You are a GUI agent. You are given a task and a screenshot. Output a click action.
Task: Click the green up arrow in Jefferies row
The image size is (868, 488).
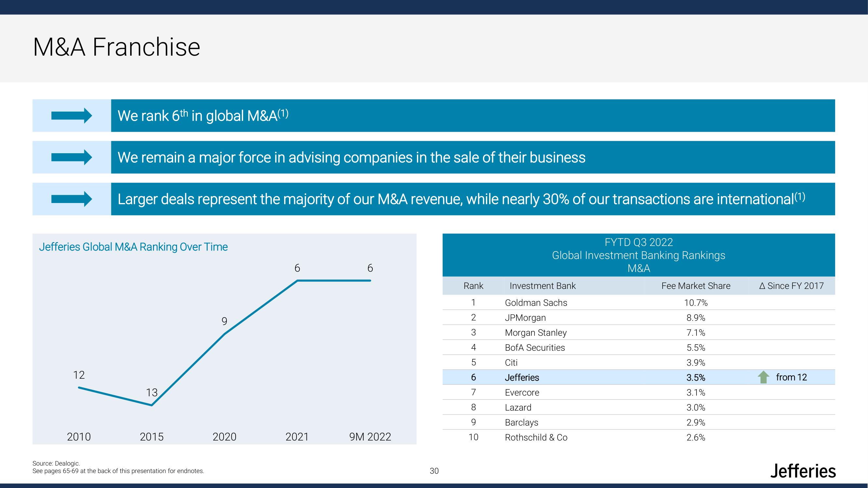tap(763, 377)
